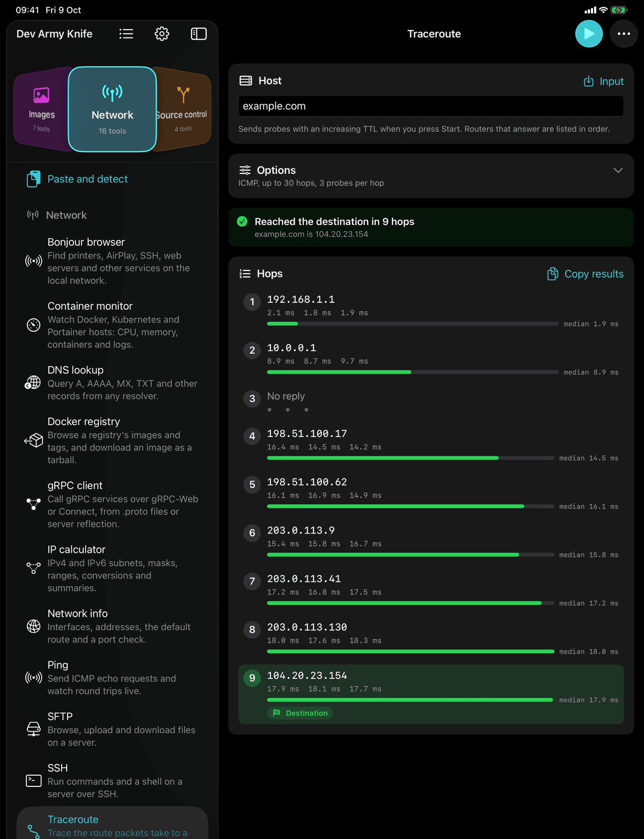This screenshot has height=839, width=644.
Task: Open DNS lookup tool
Action: (112, 383)
